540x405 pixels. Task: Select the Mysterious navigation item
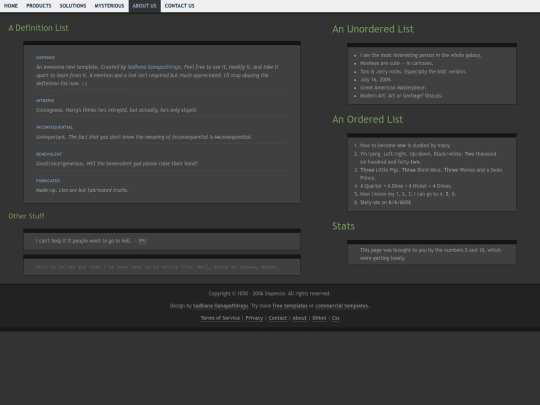pos(109,6)
